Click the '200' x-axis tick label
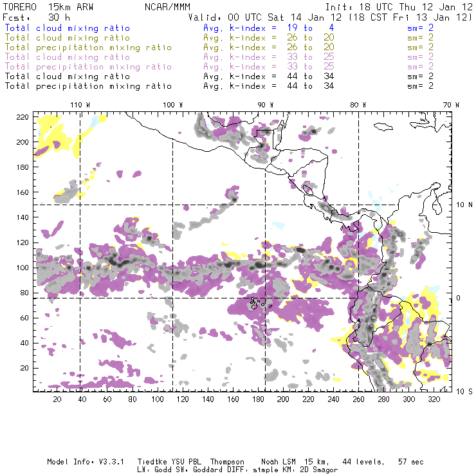Screen dimensions: 476x476 coord(283,399)
